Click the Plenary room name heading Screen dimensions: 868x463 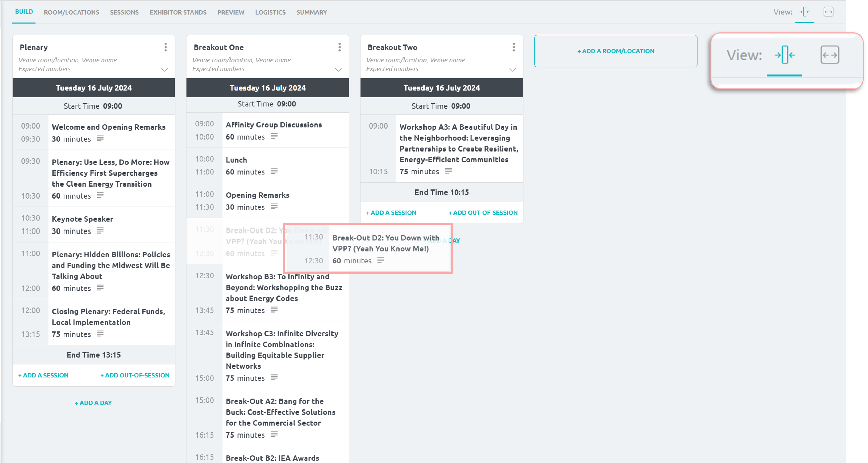[x=34, y=47]
